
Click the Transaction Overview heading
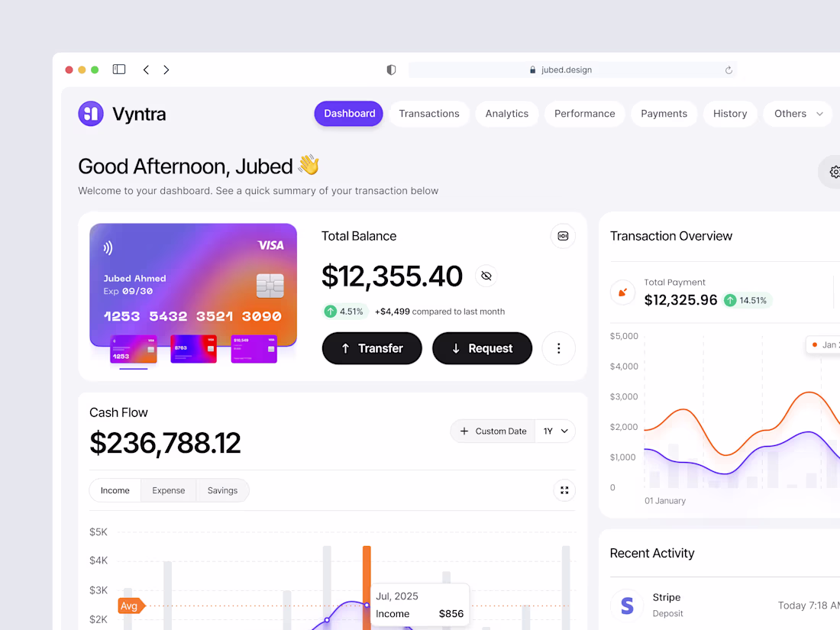click(670, 236)
